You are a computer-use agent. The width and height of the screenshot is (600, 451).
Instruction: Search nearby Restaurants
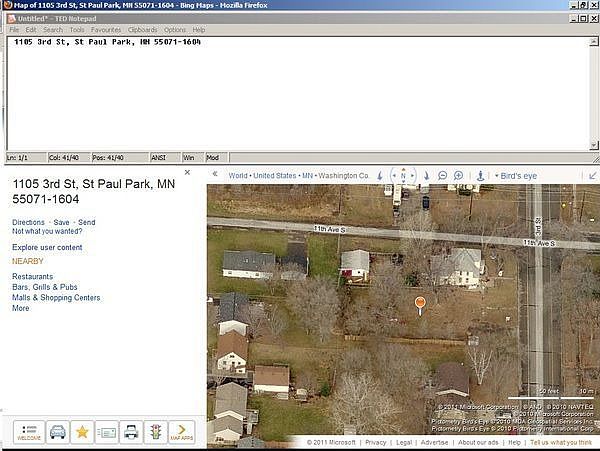pyautogui.click(x=33, y=277)
